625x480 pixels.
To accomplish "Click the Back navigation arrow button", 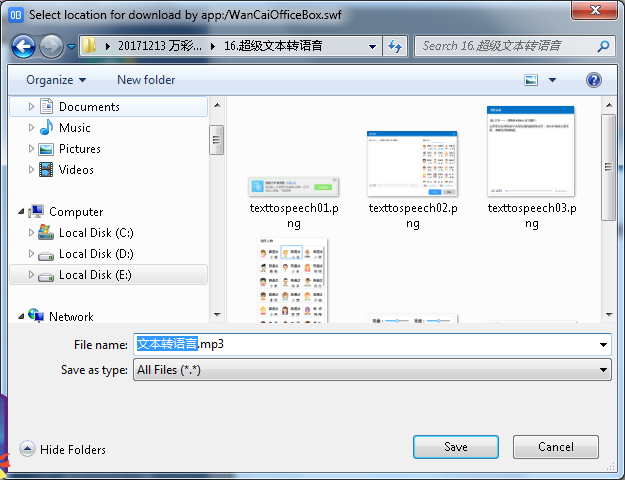I will click(x=23, y=46).
